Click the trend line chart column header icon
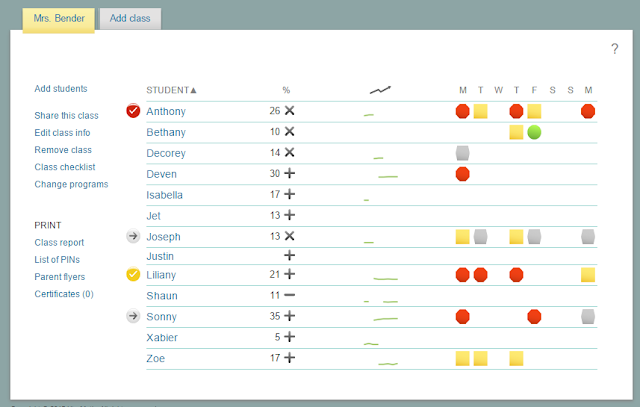Image resolution: width=640 pixels, height=407 pixels. click(380, 90)
